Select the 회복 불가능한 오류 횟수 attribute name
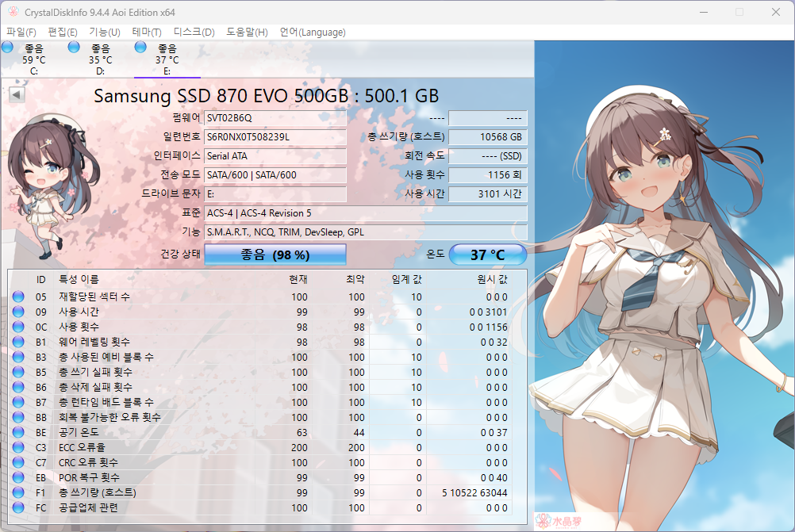The height and width of the screenshot is (532, 795). [x=109, y=417]
